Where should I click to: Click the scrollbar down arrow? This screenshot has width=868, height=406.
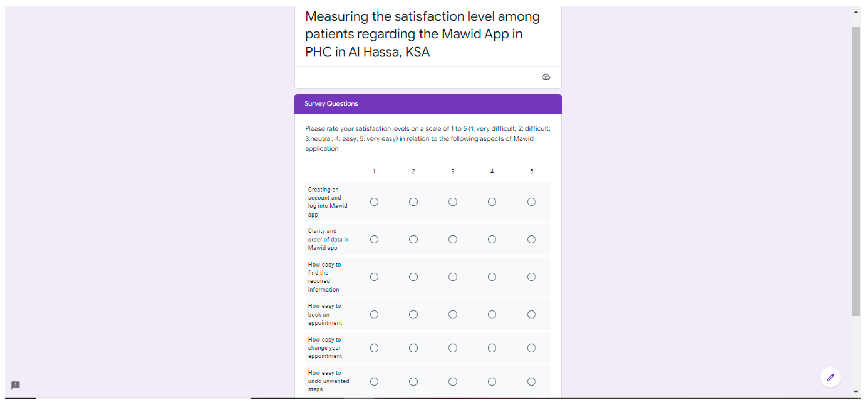(x=856, y=391)
